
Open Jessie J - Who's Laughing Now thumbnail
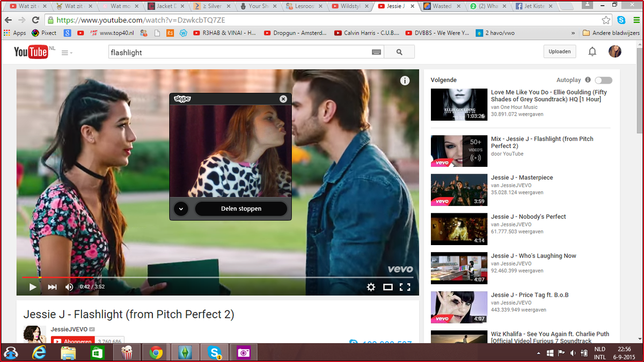point(459,268)
